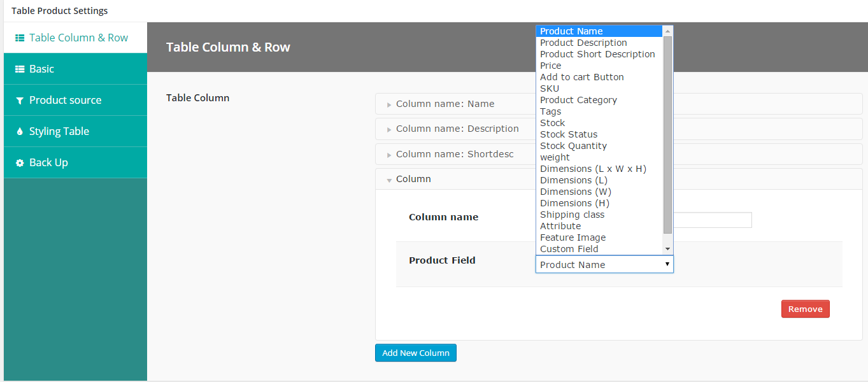Screen dimensions: 868x382
Task: Select SKU in the product field list
Action: pos(550,88)
